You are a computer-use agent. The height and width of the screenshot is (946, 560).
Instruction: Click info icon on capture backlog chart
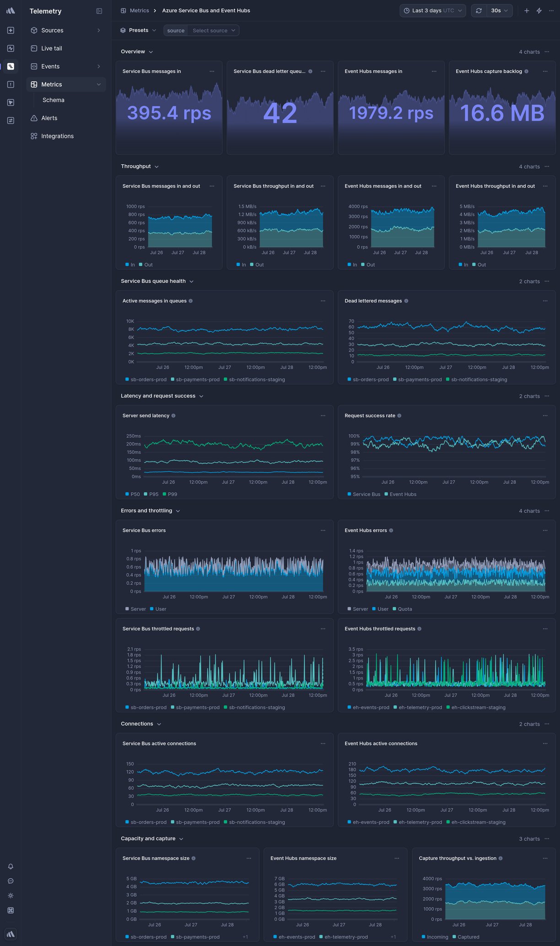point(526,71)
